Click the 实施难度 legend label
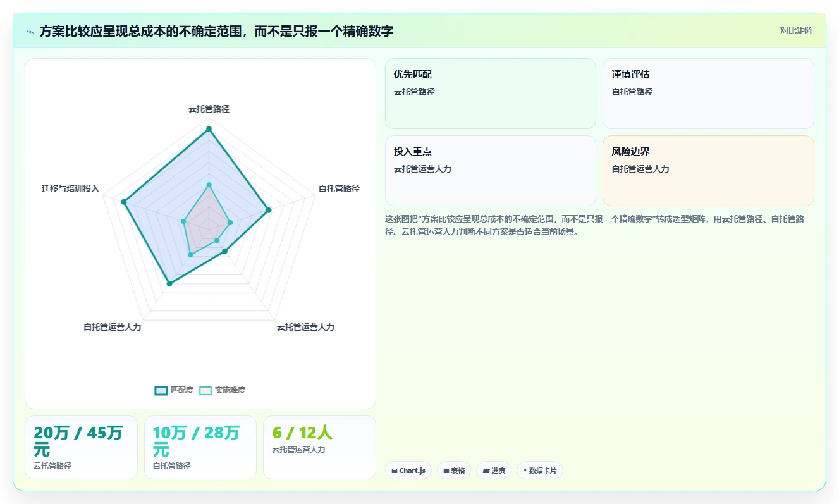839x504 pixels. point(230,390)
